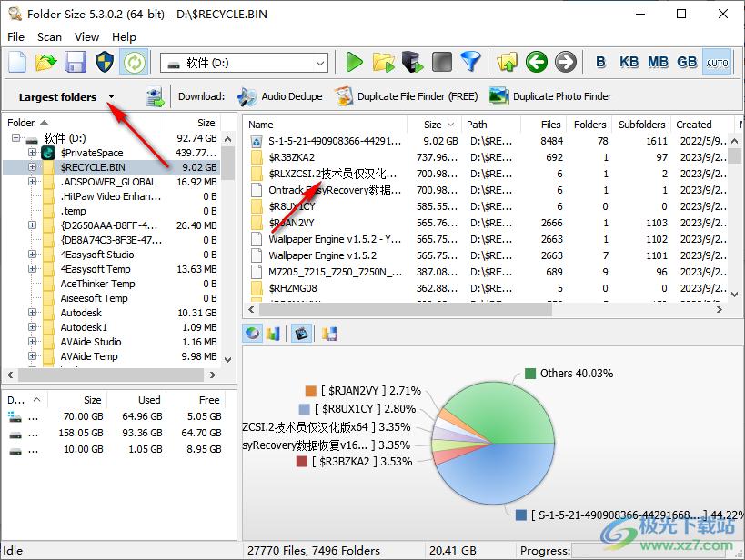Open the Scan menu

(x=49, y=37)
